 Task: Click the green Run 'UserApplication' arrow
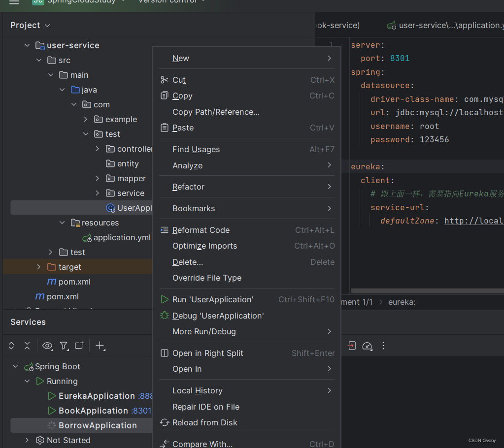(x=164, y=299)
